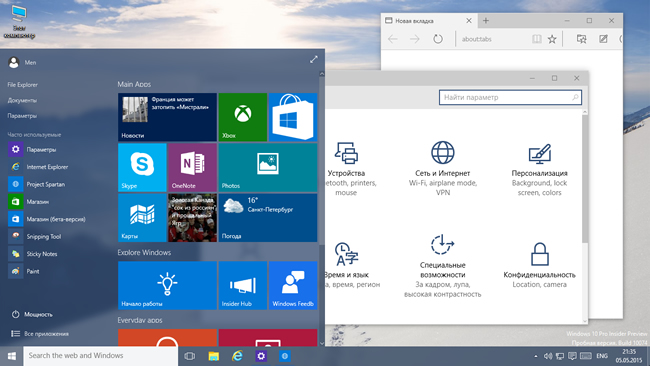Add page to favorites star icon
This screenshot has width=650, height=366.
[x=552, y=39]
